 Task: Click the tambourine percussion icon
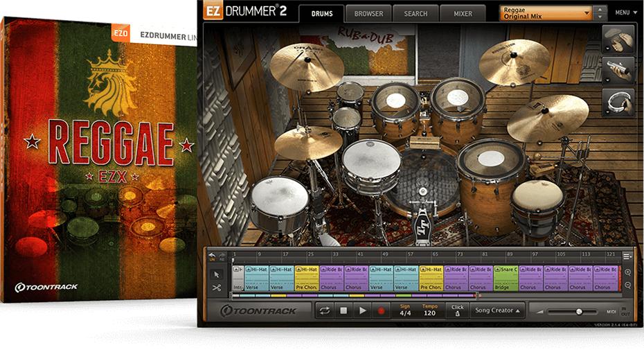click(618, 103)
